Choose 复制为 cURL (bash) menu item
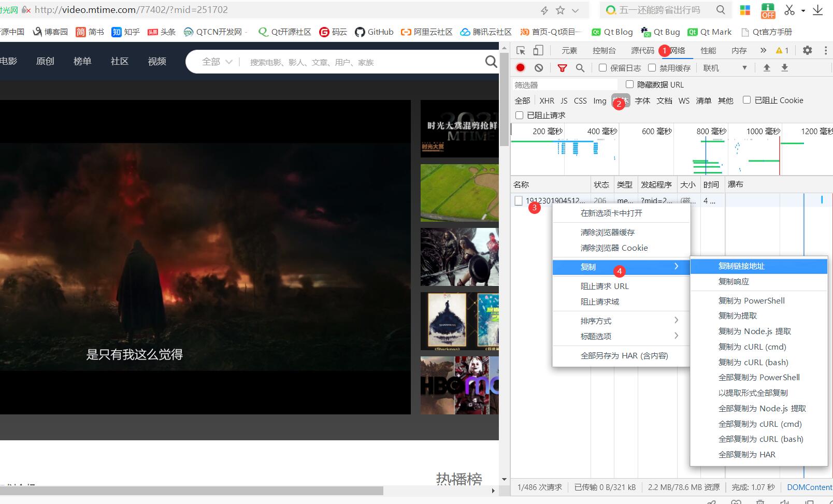833x504 pixels. 753,362
